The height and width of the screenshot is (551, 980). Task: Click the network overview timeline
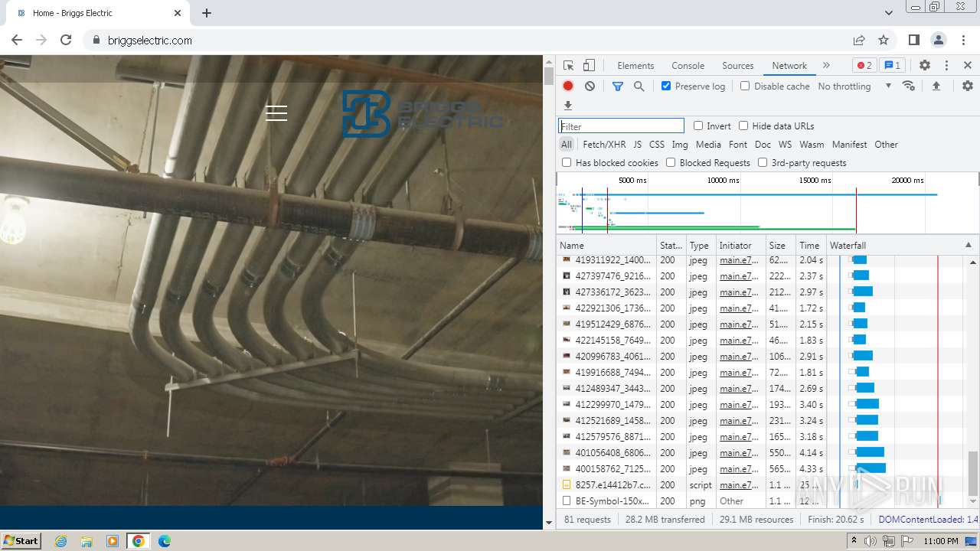[767, 203]
